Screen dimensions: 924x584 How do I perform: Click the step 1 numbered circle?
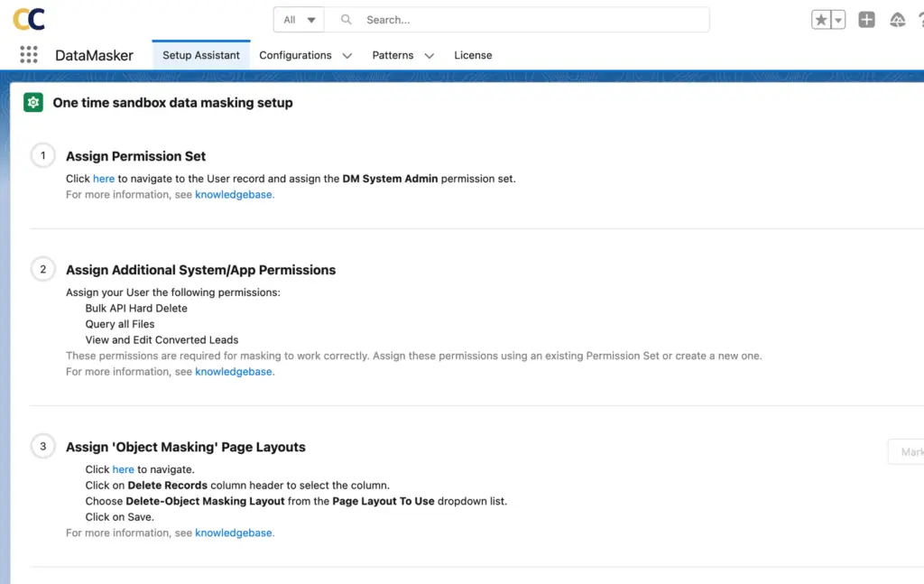click(x=42, y=155)
